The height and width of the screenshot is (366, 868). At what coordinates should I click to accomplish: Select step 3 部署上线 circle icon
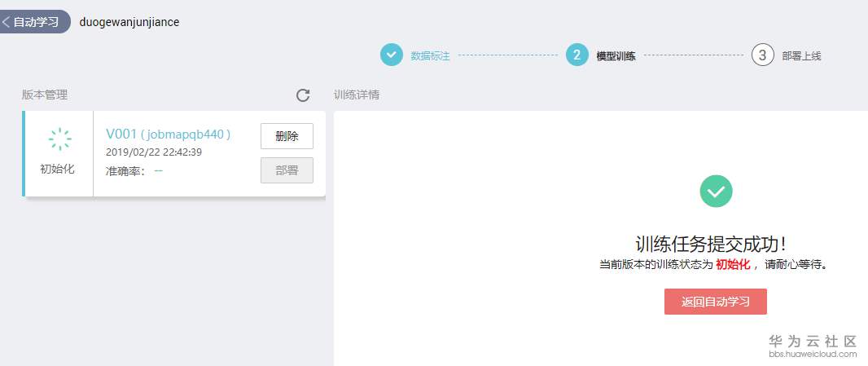click(762, 55)
